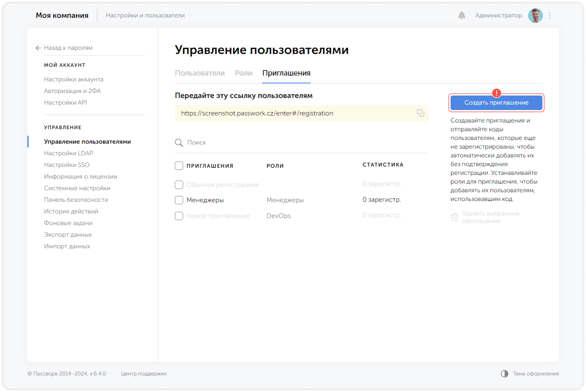Viewport: 586px width, 392px height.
Task: Check the 'Обычная регистрацияя' checkbox
Action: 179,184
